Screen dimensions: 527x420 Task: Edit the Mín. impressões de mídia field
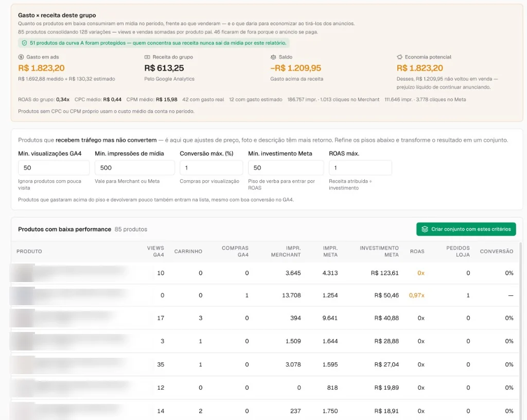(x=135, y=168)
